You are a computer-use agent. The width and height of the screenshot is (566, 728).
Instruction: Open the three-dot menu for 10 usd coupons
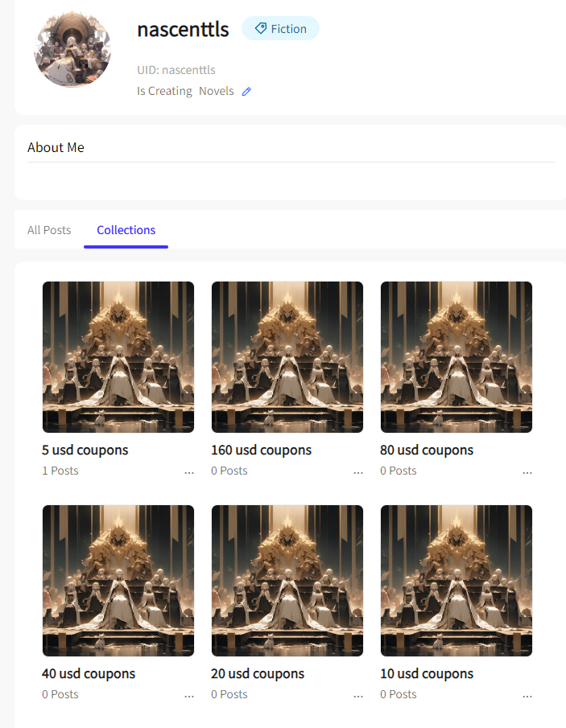[x=527, y=697]
